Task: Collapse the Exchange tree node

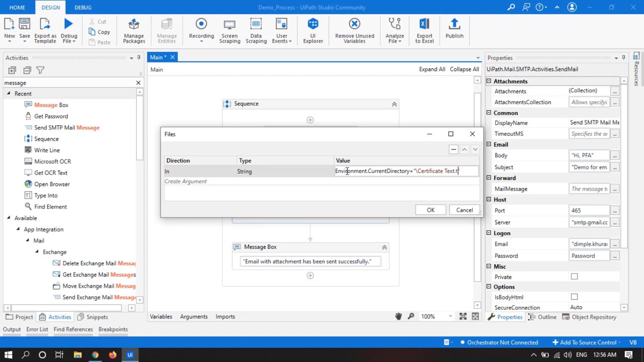Action: (x=37, y=252)
